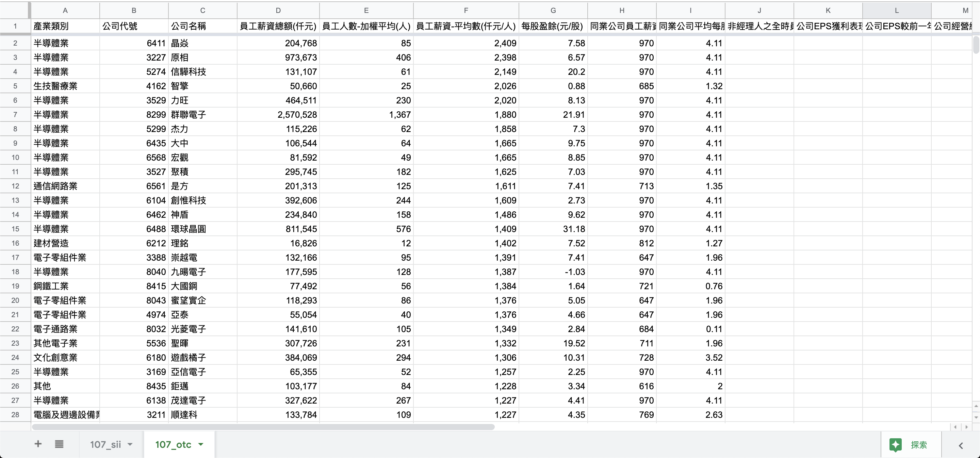
Task: Click average salary cell 2,409
Action: pos(466,43)
